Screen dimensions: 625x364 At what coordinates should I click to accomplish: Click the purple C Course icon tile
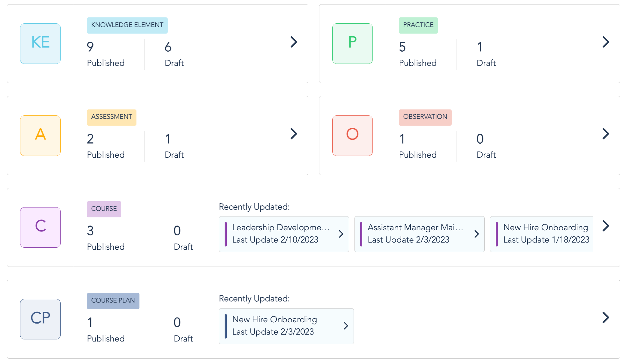click(40, 227)
